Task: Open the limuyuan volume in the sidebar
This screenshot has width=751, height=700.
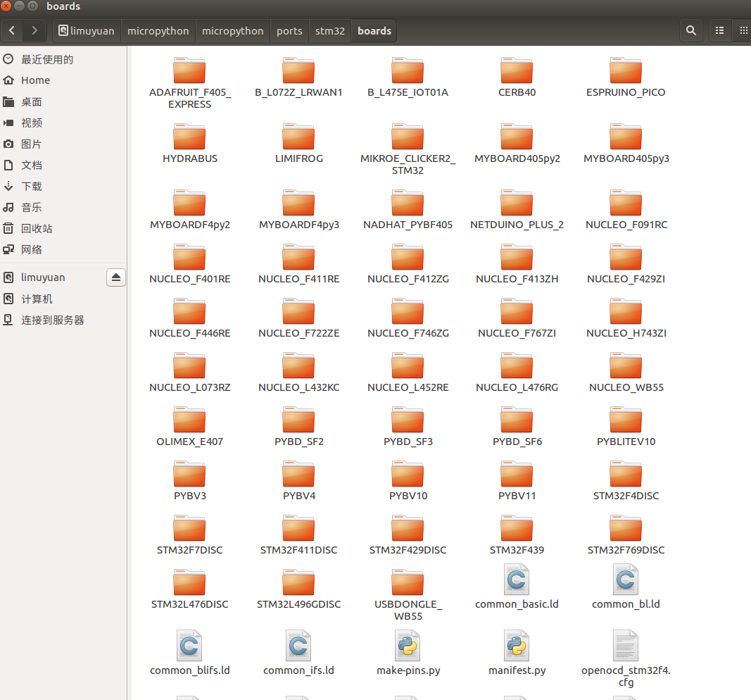Action: click(53, 277)
